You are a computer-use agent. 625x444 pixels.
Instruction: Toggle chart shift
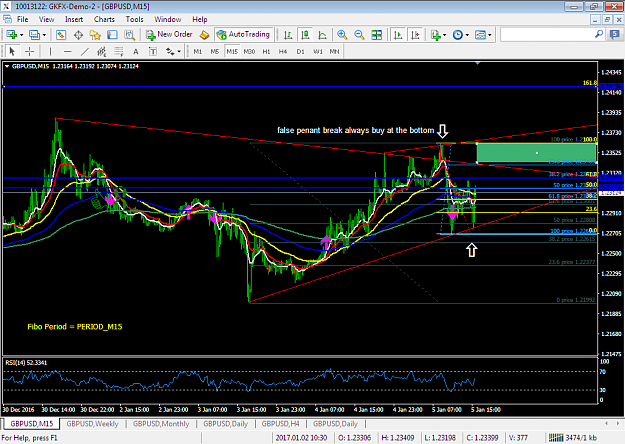click(x=415, y=35)
